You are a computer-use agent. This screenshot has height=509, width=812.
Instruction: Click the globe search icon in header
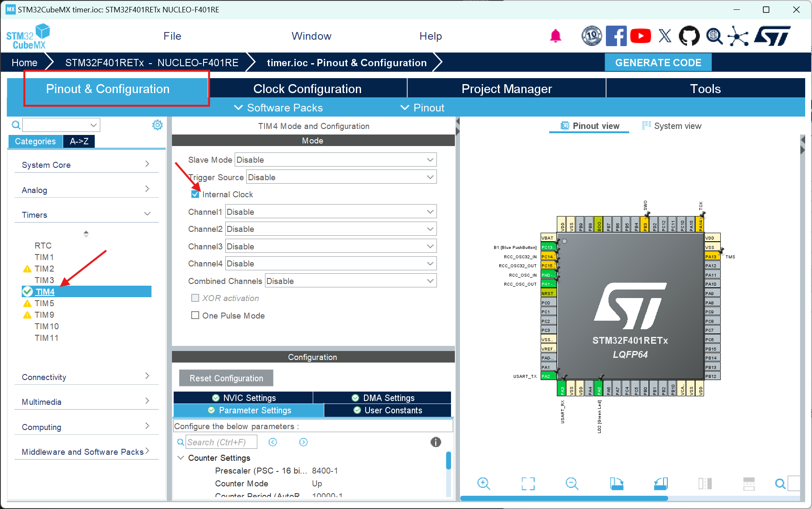point(714,36)
